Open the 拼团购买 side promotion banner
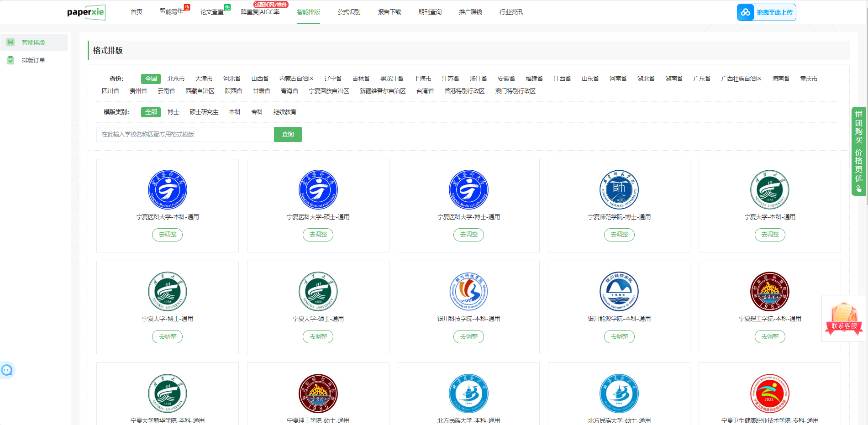The width and height of the screenshot is (868, 425). [858, 151]
